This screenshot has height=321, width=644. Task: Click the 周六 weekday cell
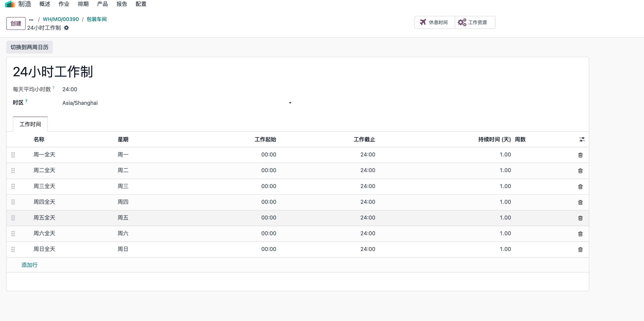[x=123, y=233]
